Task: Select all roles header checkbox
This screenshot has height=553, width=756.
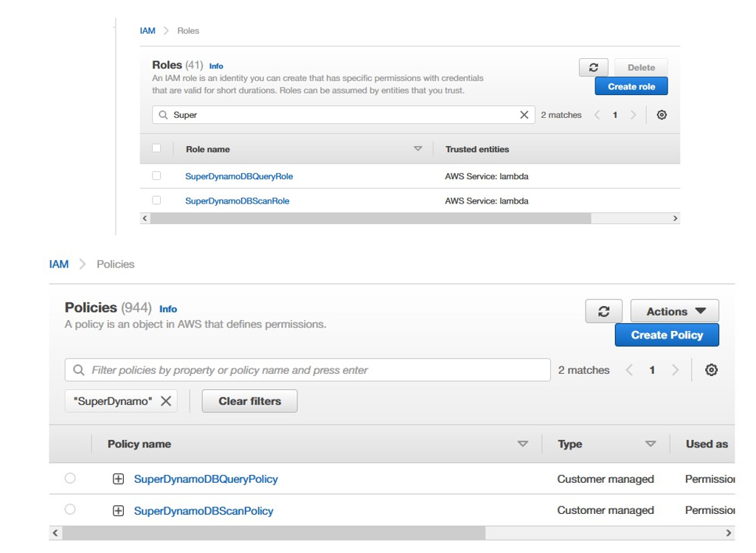Action: [156, 148]
